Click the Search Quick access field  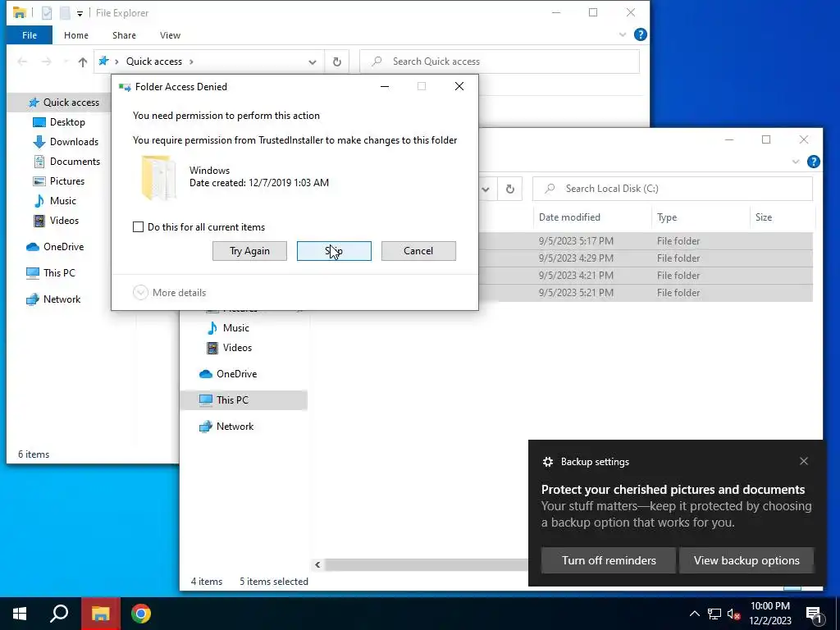point(500,62)
